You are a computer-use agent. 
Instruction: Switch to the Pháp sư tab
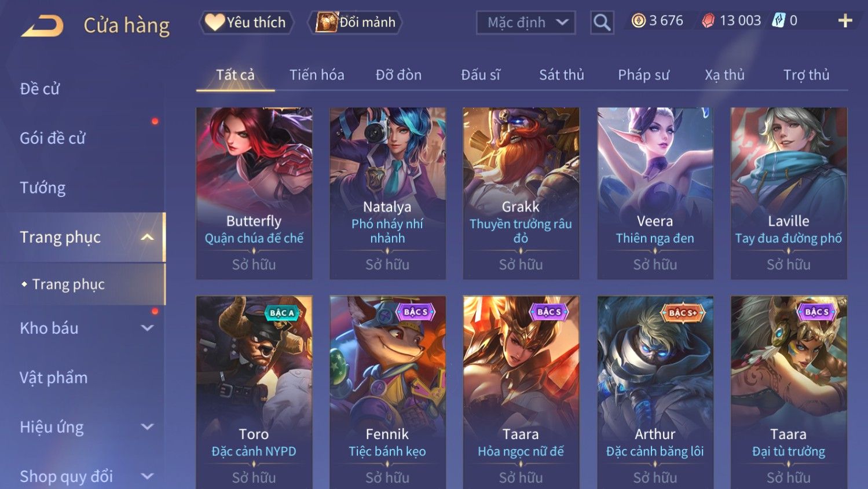pyautogui.click(x=643, y=75)
